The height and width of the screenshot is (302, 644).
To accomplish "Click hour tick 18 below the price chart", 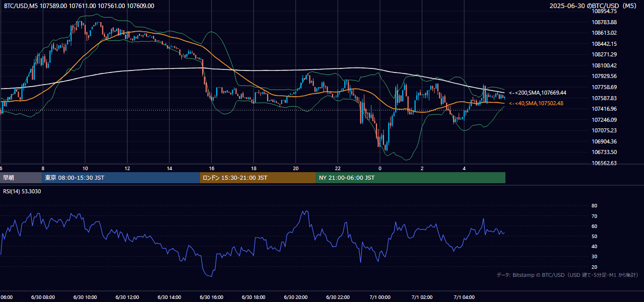I will pyautogui.click(x=253, y=168).
